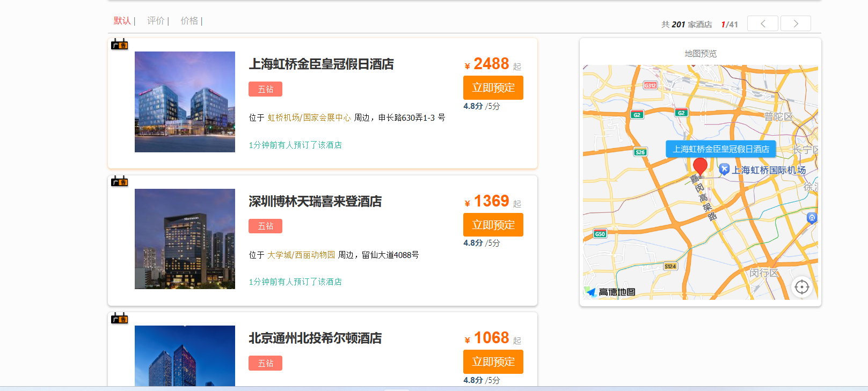
Task: Open photo of 上海虹桥金臣皇冠假日酒店
Action: pos(185,102)
